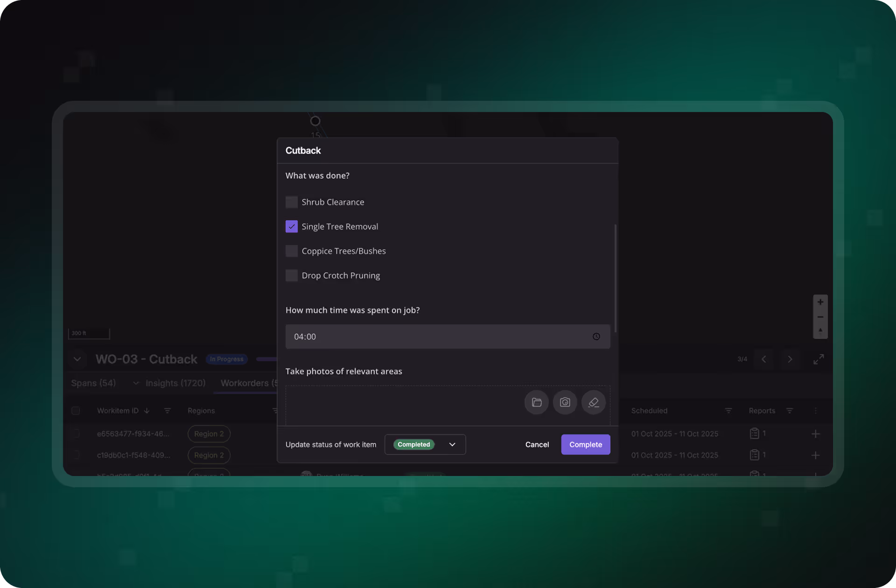Image resolution: width=896 pixels, height=588 pixels.
Task: Click the eraser icon in photo area
Action: tap(593, 402)
